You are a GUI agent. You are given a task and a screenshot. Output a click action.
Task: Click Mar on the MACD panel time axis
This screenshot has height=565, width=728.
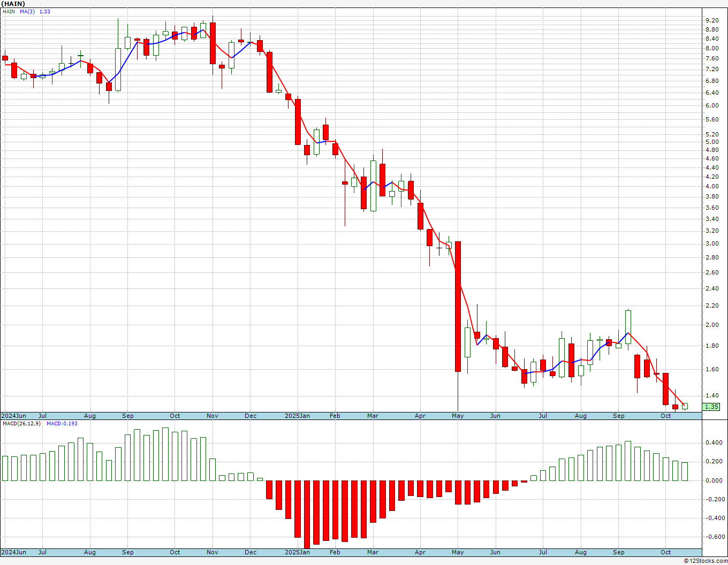(373, 552)
